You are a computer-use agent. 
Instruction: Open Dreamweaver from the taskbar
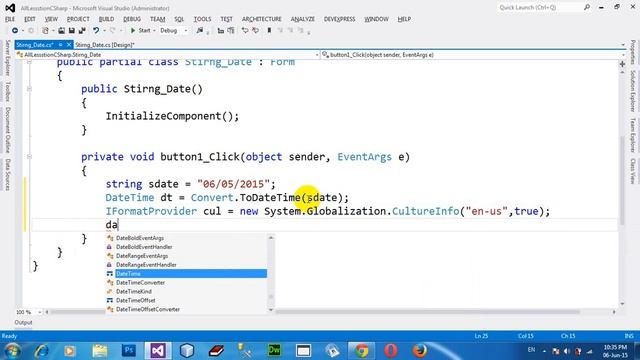(x=274, y=351)
